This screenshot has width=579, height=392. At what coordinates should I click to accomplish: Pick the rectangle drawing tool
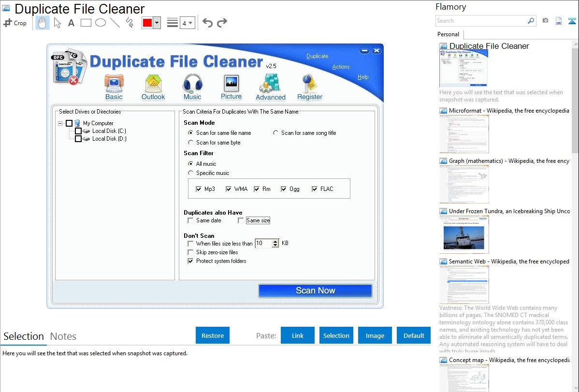(86, 23)
